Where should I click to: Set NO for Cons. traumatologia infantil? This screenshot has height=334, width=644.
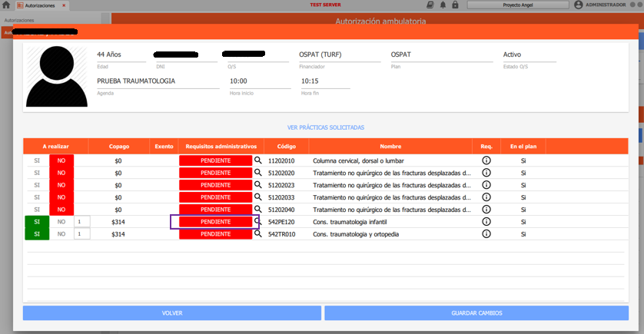point(61,222)
